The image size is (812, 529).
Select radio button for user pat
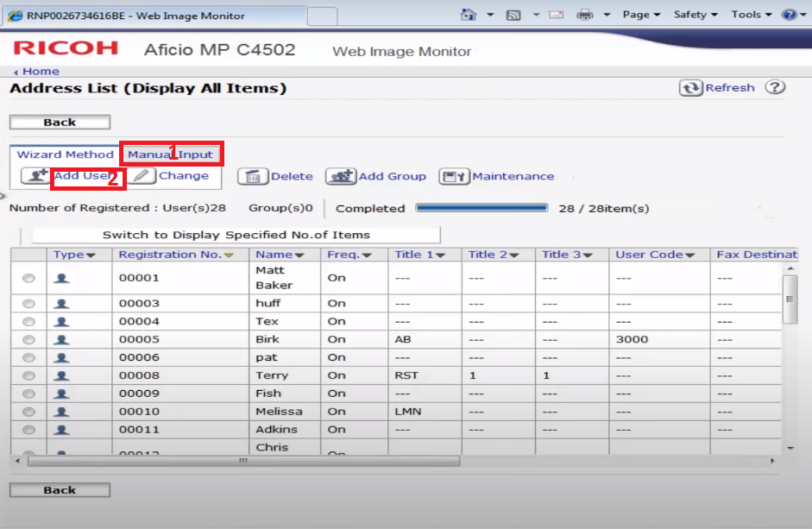point(29,357)
